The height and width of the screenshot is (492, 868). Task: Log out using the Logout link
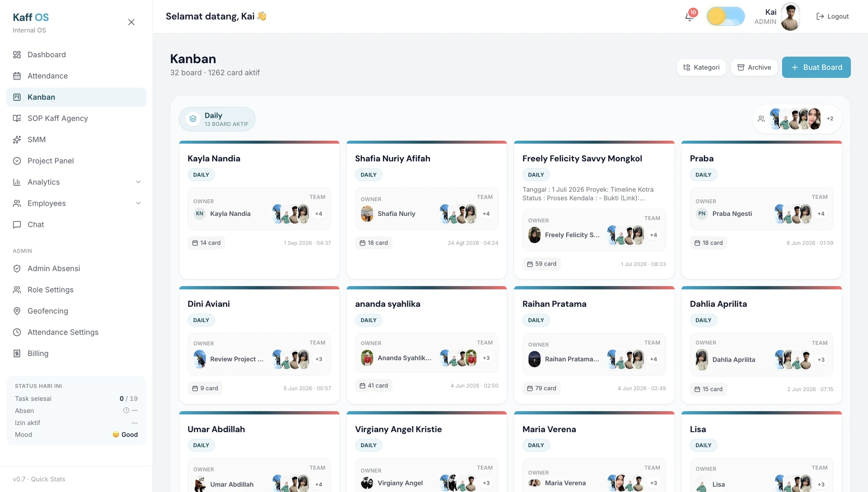tap(832, 16)
